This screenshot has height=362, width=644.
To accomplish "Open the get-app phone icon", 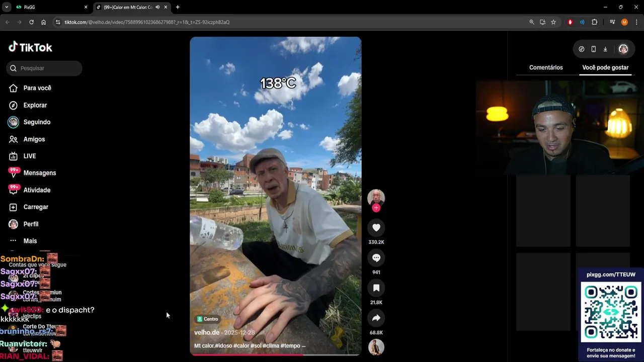I will coord(593,49).
